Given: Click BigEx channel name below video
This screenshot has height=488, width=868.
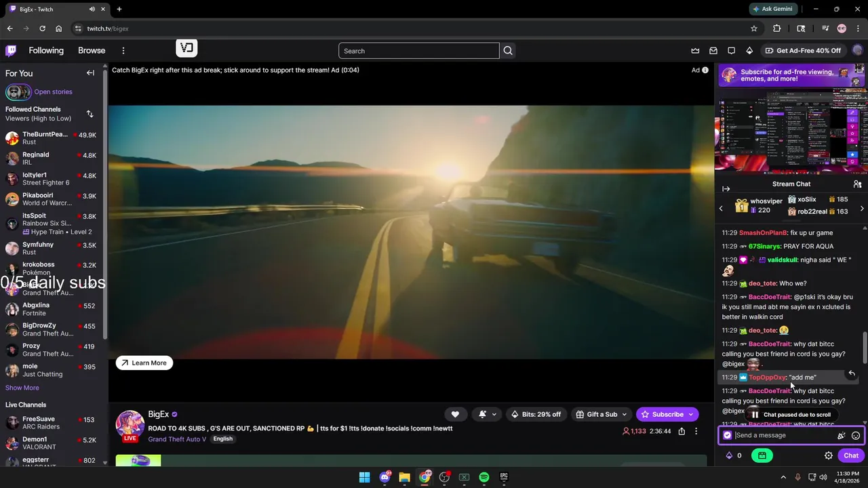Looking at the screenshot, I should pyautogui.click(x=159, y=414).
